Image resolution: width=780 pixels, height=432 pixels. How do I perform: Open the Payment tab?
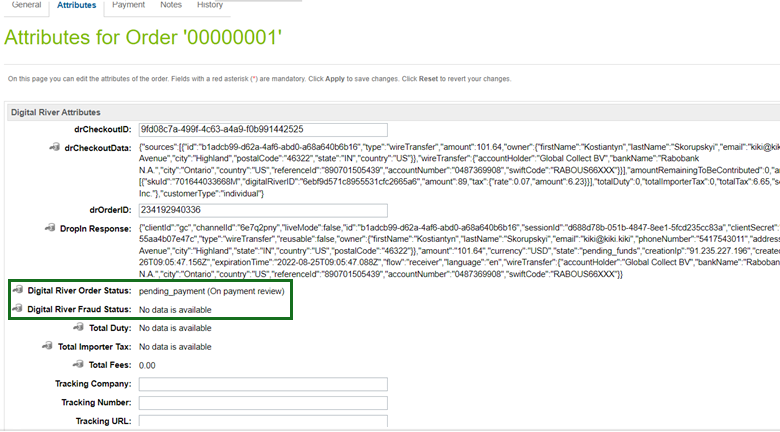[x=128, y=5]
